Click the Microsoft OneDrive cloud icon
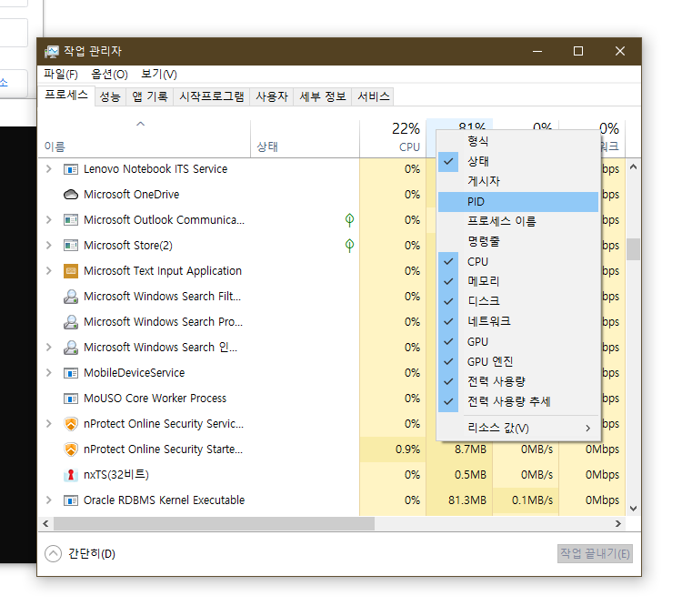692x616 pixels. 71,195
